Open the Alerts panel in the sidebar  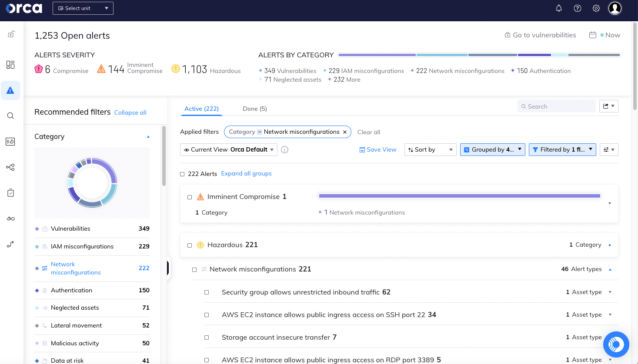coord(10,90)
